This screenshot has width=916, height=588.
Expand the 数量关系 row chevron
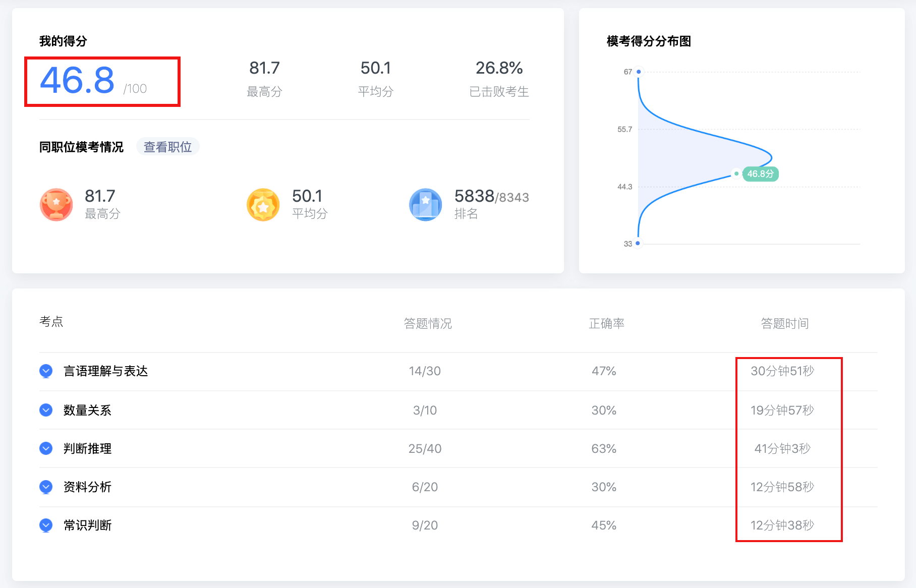coord(46,410)
